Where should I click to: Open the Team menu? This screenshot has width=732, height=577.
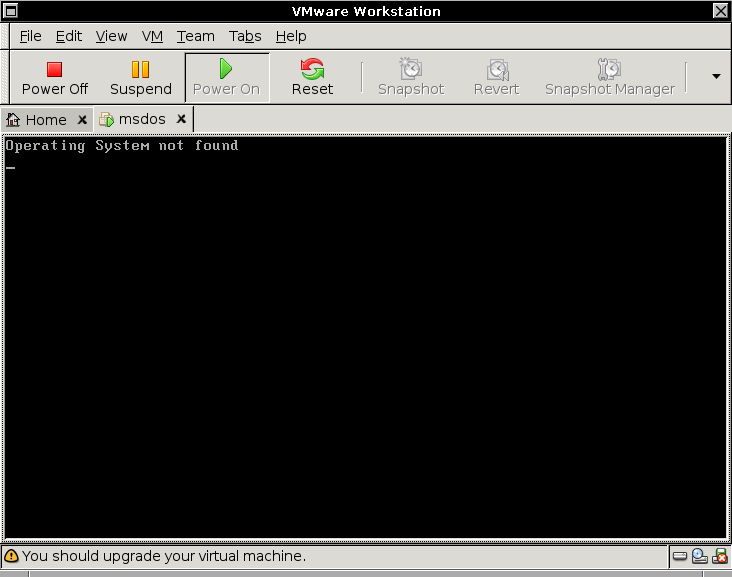click(195, 36)
